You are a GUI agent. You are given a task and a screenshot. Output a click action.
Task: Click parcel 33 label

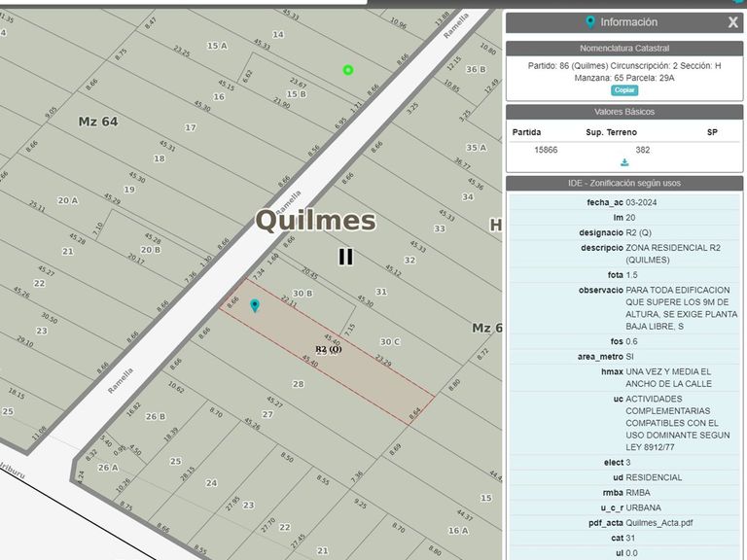pos(440,228)
